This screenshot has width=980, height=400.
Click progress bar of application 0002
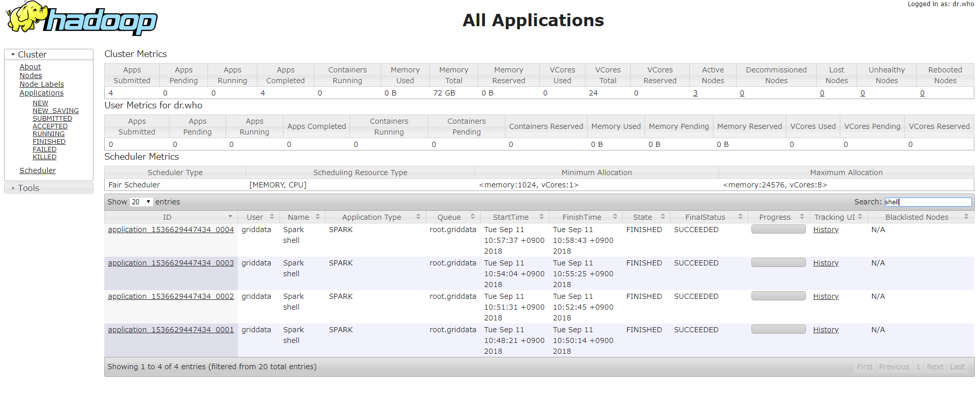pyautogui.click(x=778, y=296)
